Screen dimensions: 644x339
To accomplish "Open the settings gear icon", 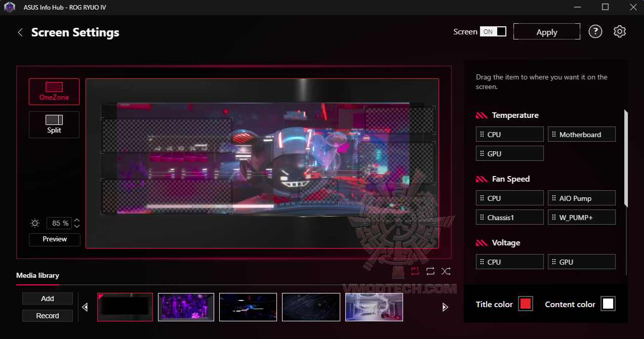I will point(620,31).
